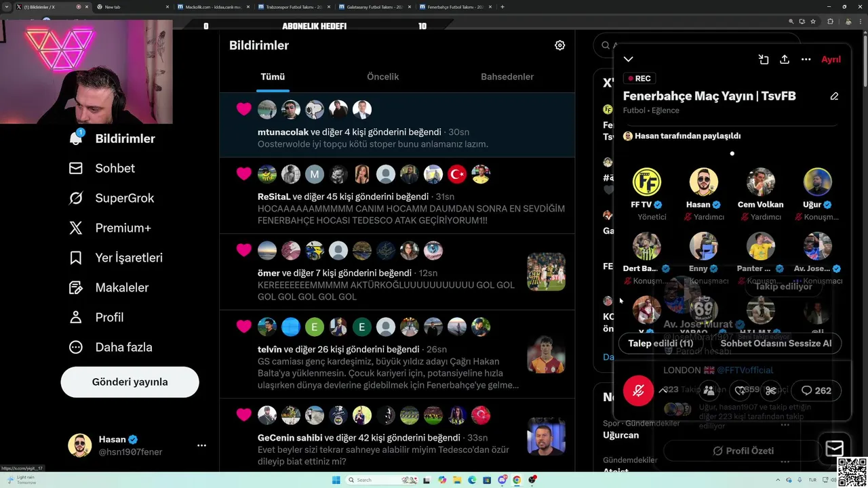Open Microsoft Edge from taskbar

[x=472, y=480]
